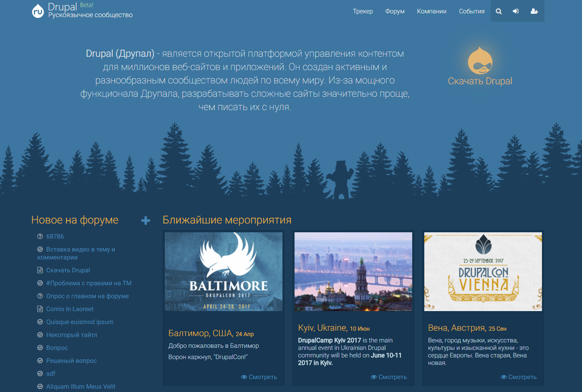Click the check icon beside Вставка видео

pos(40,249)
